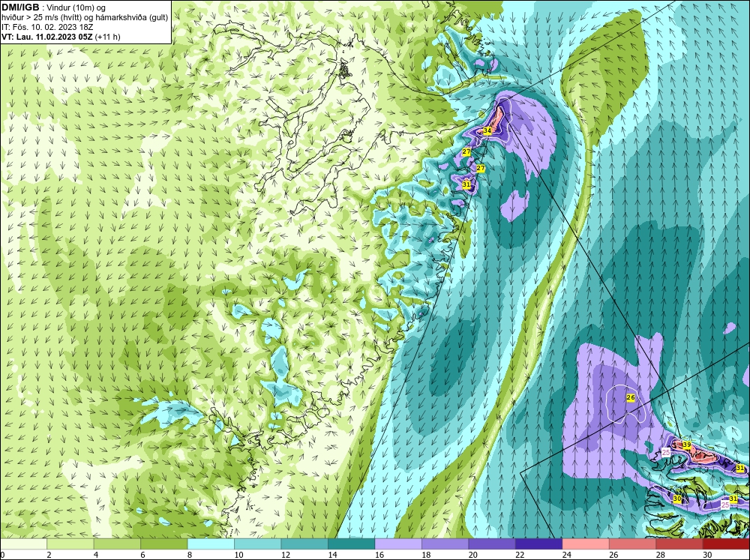Select the 8–10 m/s light cyan legend swatch
This screenshot has height=560, width=750.
211,544
